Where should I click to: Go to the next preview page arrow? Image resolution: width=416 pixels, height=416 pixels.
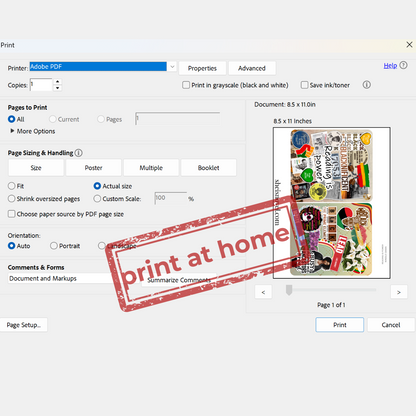[399, 292]
